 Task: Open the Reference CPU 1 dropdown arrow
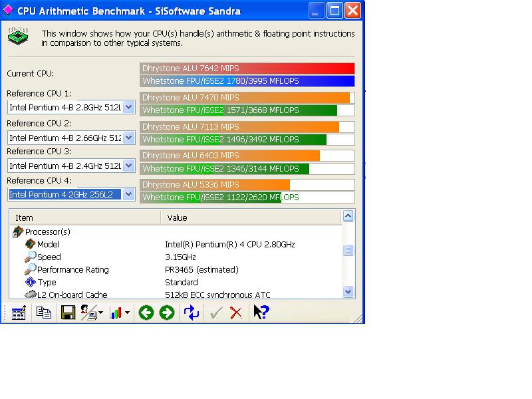(x=128, y=107)
